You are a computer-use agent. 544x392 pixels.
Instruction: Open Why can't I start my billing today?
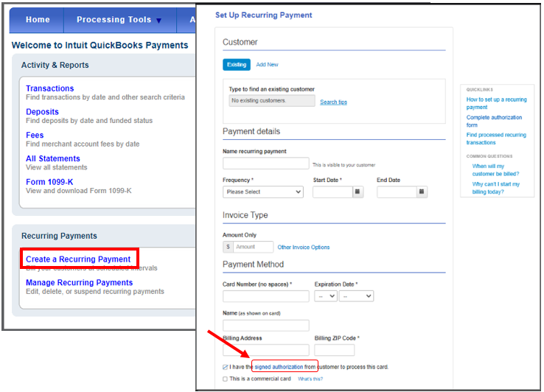click(496, 188)
